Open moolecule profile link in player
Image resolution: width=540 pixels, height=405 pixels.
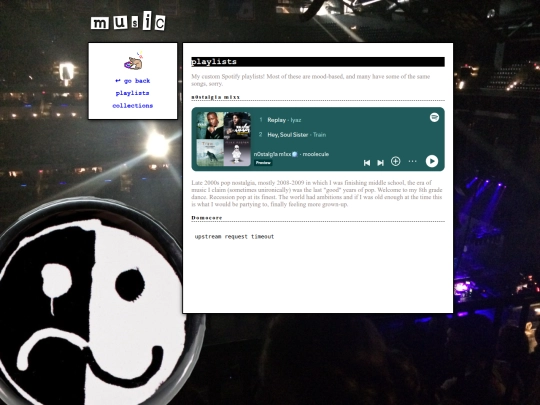pos(316,154)
